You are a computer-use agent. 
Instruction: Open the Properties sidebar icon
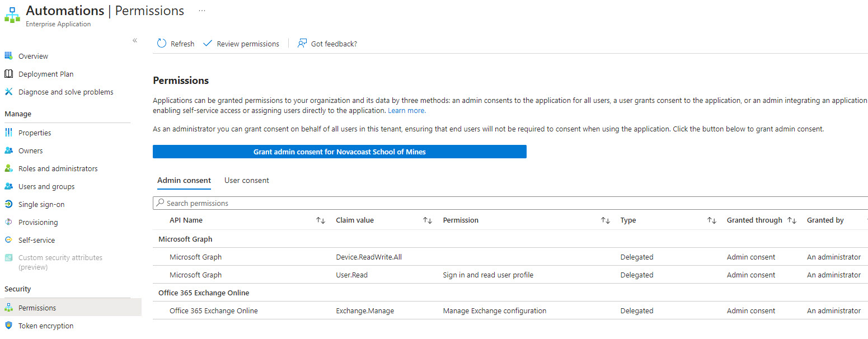click(8, 133)
